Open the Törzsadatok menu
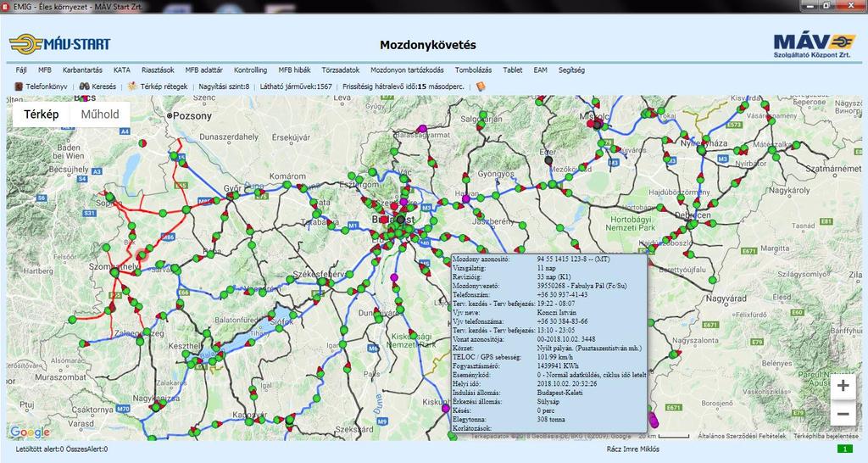868x463 pixels. (x=341, y=70)
